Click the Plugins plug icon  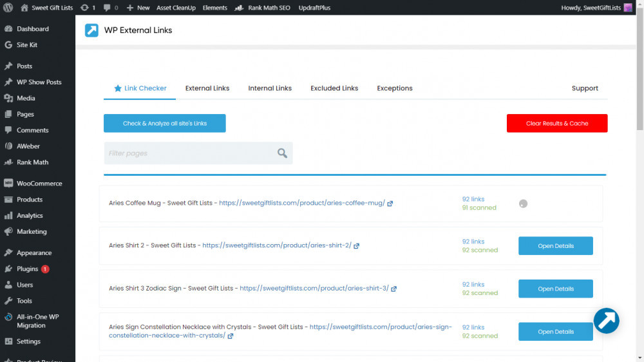tap(8, 269)
